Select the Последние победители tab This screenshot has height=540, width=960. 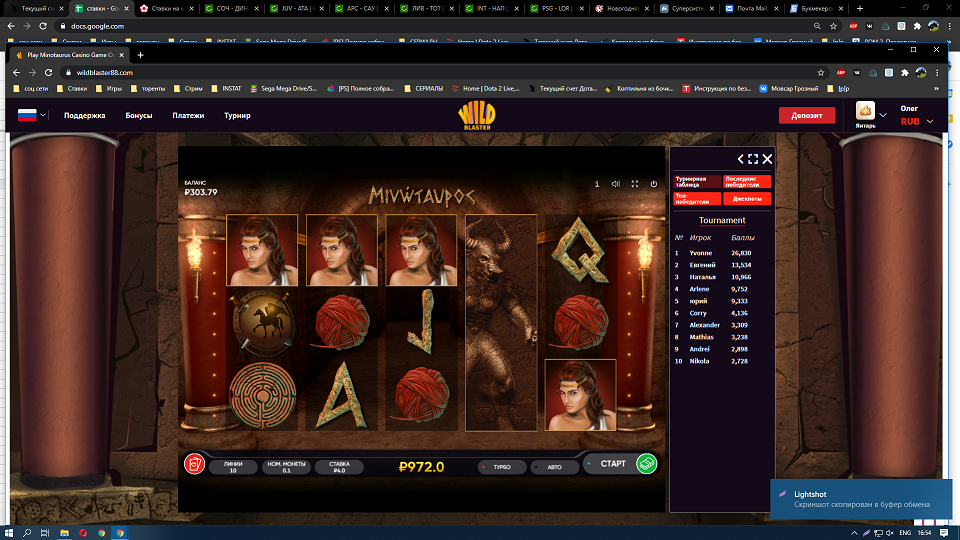pos(747,182)
